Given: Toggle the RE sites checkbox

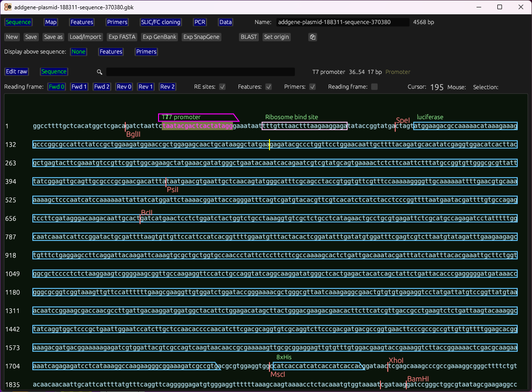Looking at the screenshot, I should (222, 87).
